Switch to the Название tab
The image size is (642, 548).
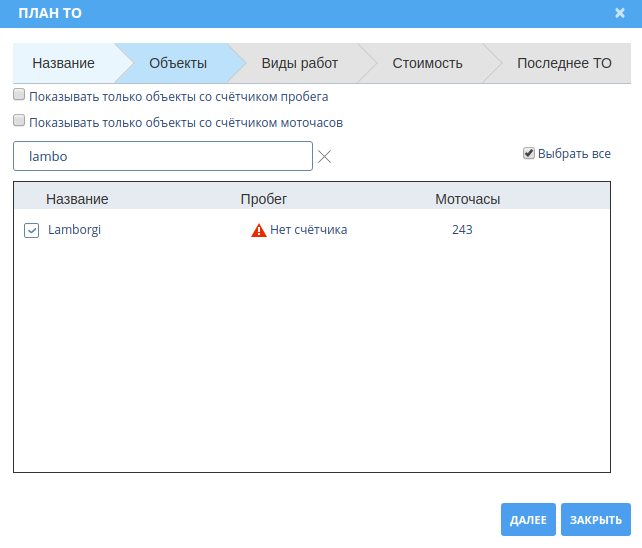pyautogui.click(x=63, y=63)
